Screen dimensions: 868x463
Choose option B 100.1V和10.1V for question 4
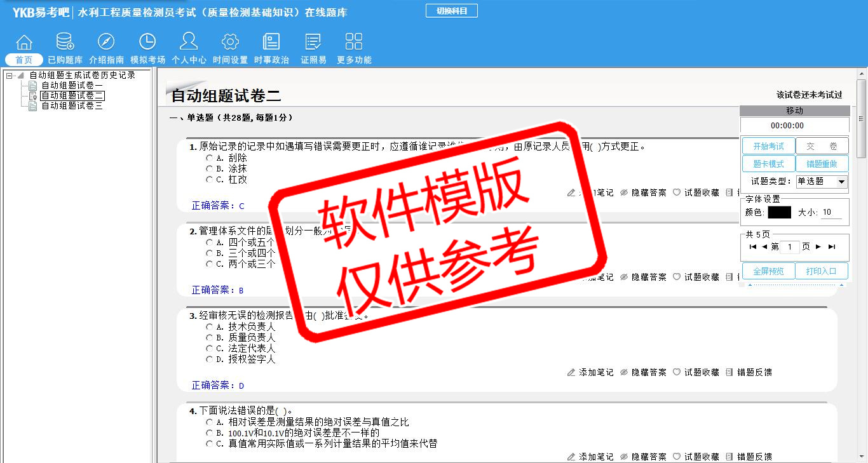click(209, 433)
